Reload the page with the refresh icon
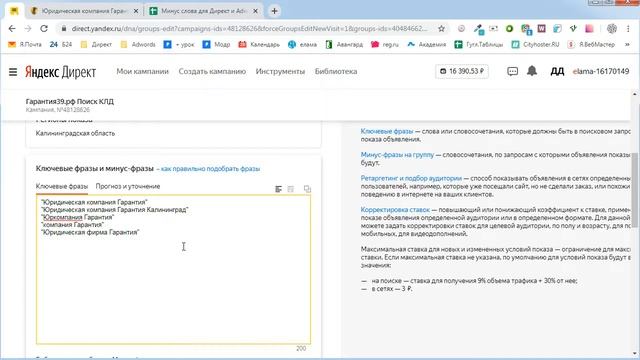Image resolution: width=640 pixels, height=360 pixels. (44, 29)
